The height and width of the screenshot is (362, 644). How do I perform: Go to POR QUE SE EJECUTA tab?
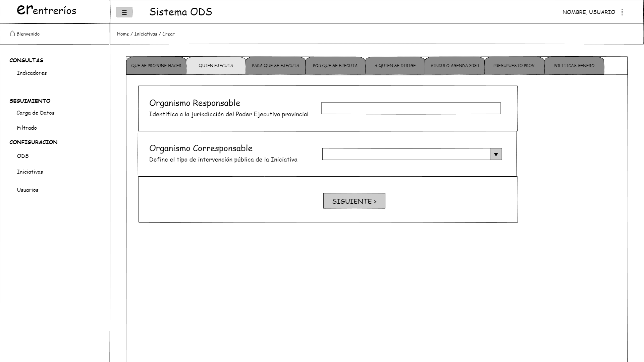point(335,66)
